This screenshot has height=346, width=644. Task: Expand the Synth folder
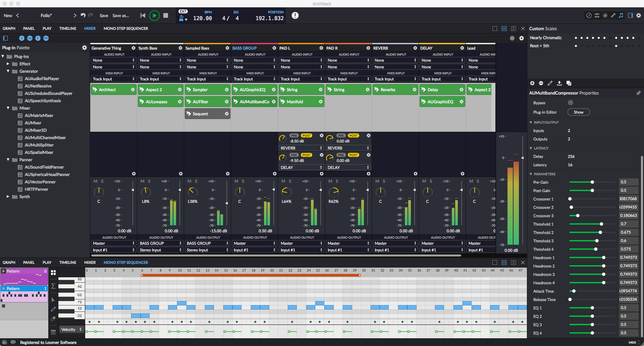tap(8, 196)
